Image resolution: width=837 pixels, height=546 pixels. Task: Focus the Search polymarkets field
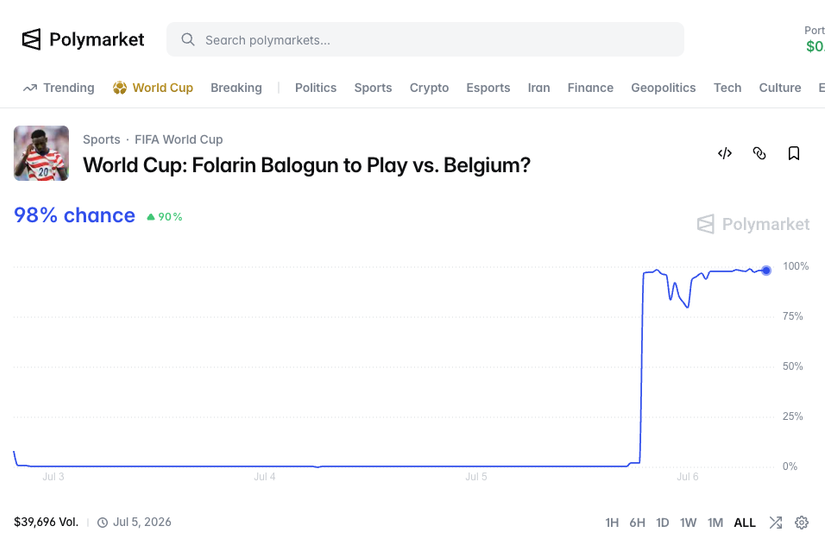pyautogui.click(x=425, y=39)
